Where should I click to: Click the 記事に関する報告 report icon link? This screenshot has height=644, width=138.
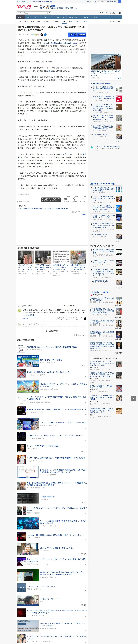[x=24, y=201]
